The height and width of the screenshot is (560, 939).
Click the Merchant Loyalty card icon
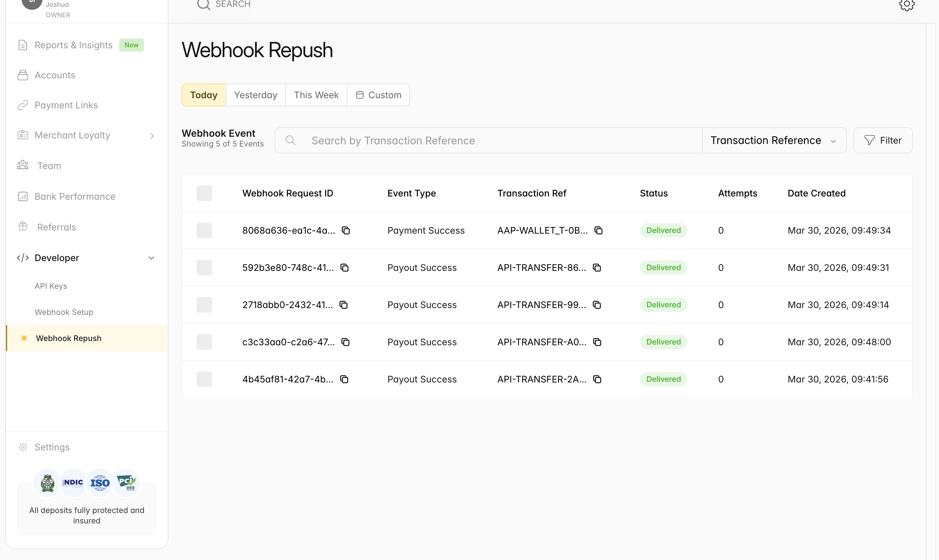coord(23,135)
